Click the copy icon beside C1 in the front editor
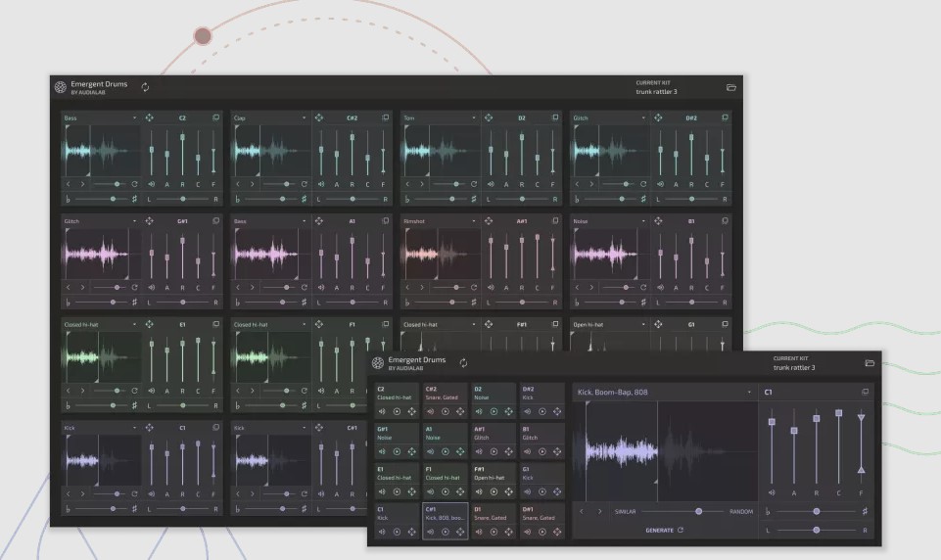 tap(865, 392)
